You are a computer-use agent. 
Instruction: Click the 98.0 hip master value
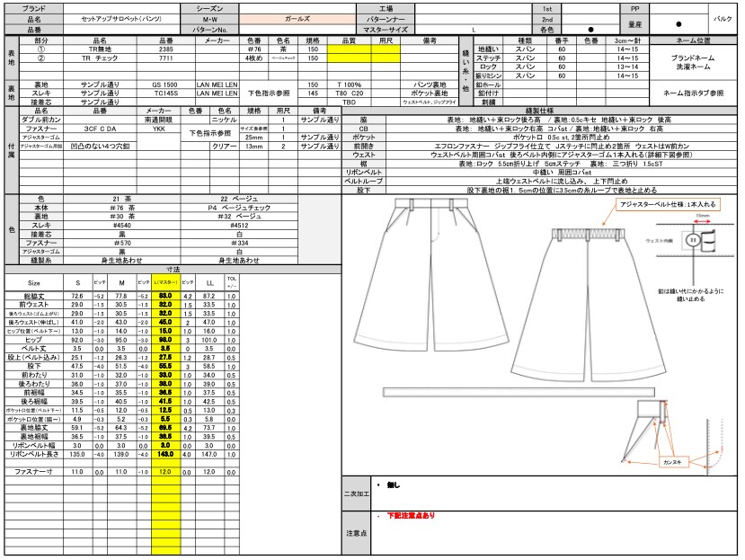[166, 340]
